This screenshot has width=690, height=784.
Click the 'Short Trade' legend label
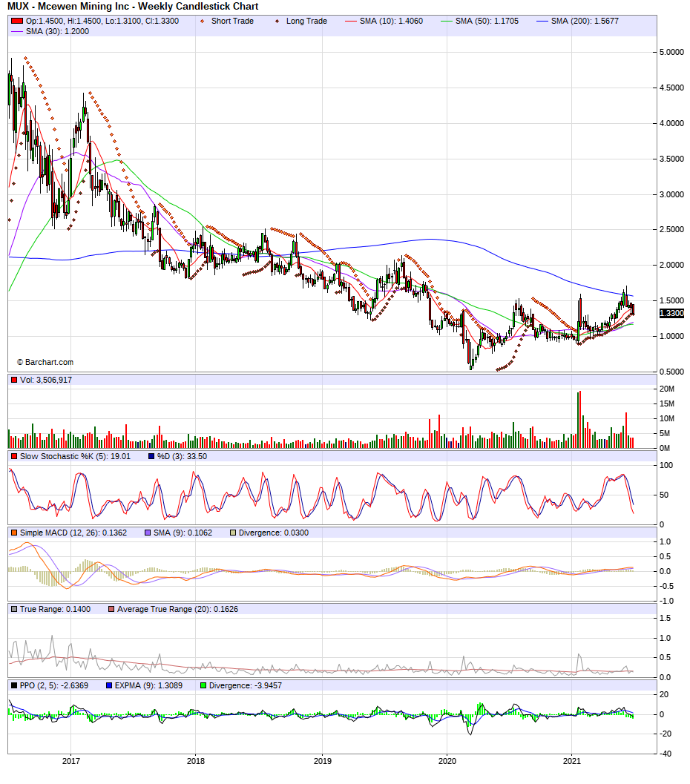coord(232,21)
